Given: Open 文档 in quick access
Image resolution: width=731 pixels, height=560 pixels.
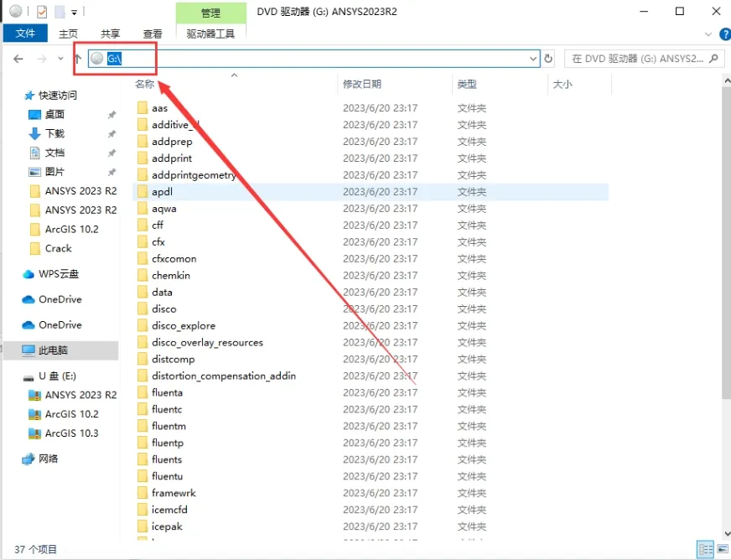Looking at the screenshot, I should [x=47, y=153].
